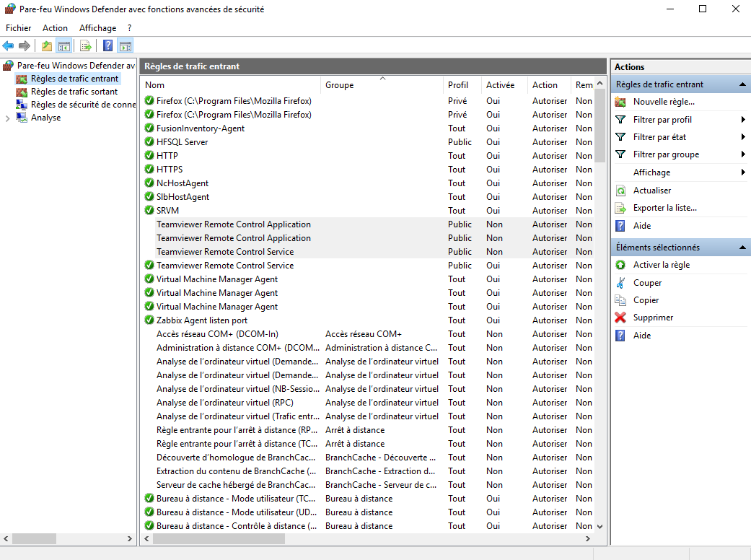Click the Couper scissors icon

(x=620, y=283)
